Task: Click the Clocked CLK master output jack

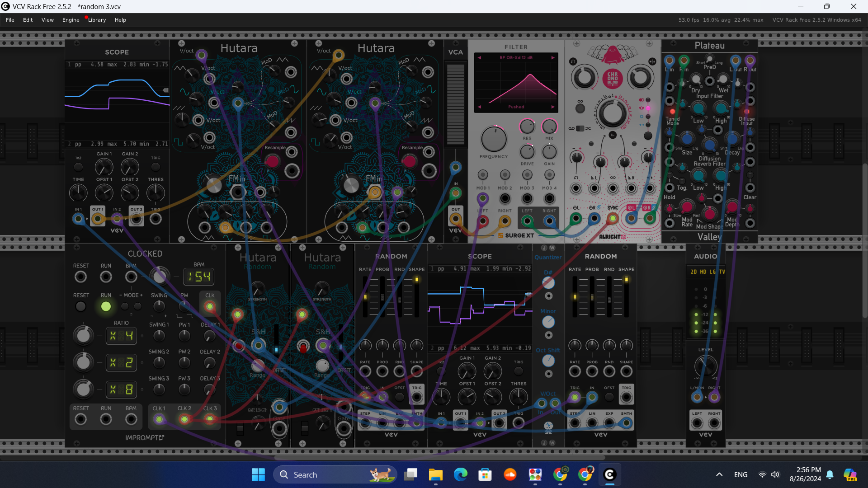Action: point(210,307)
